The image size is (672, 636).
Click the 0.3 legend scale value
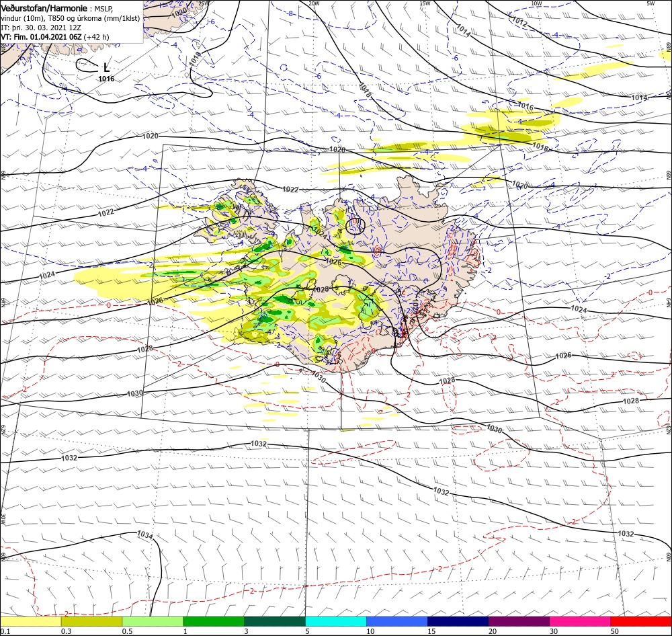(66, 631)
